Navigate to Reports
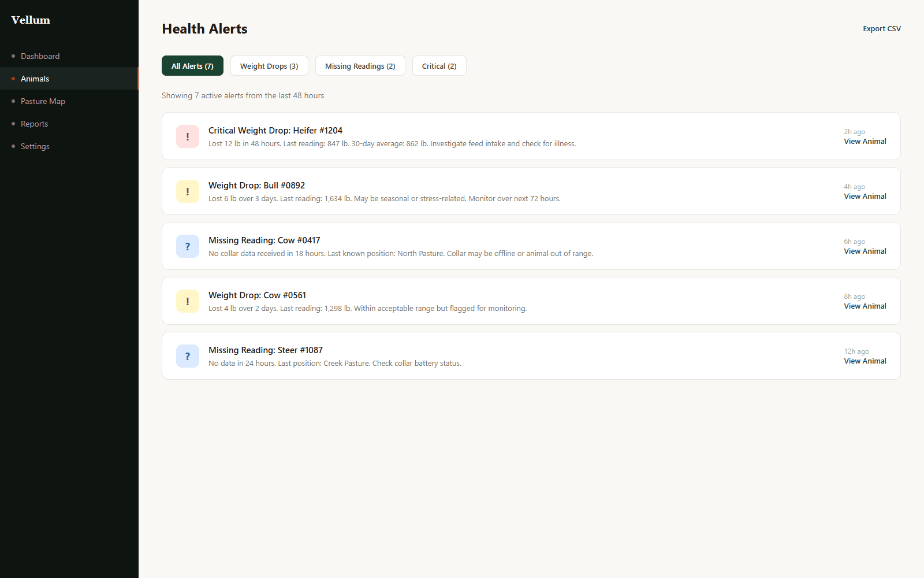Screen dimensions: 924x578 (x=34, y=124)
